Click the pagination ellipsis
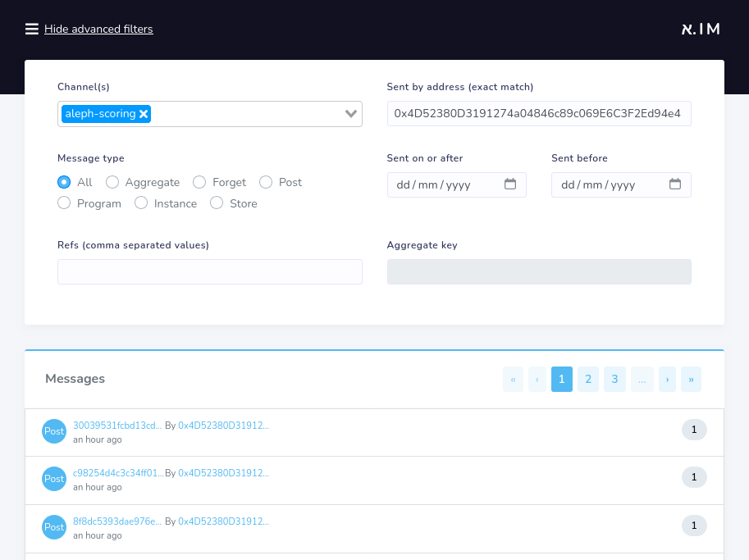The height and width of the screenshot is (560, 749). 642,379
